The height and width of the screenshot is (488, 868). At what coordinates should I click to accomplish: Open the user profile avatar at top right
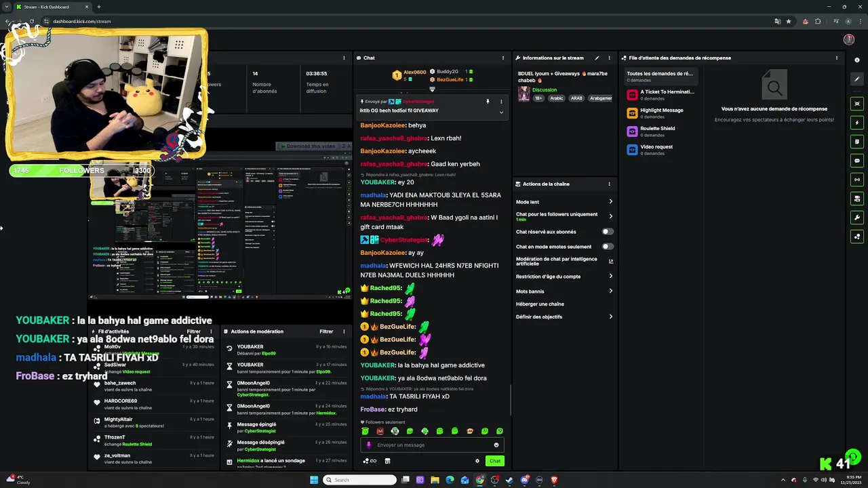[x=849, y=39]
